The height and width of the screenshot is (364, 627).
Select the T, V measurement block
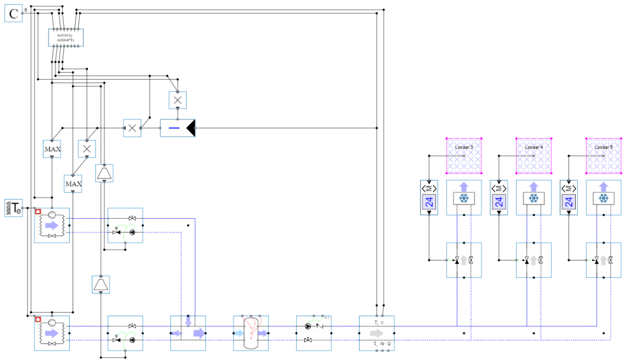(376, 333)
